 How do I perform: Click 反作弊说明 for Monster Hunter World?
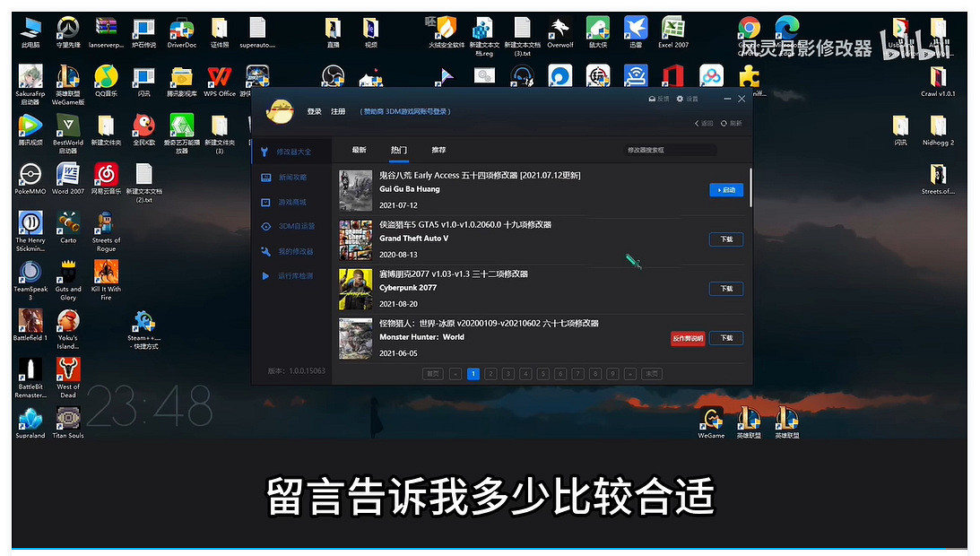(688, 338)
